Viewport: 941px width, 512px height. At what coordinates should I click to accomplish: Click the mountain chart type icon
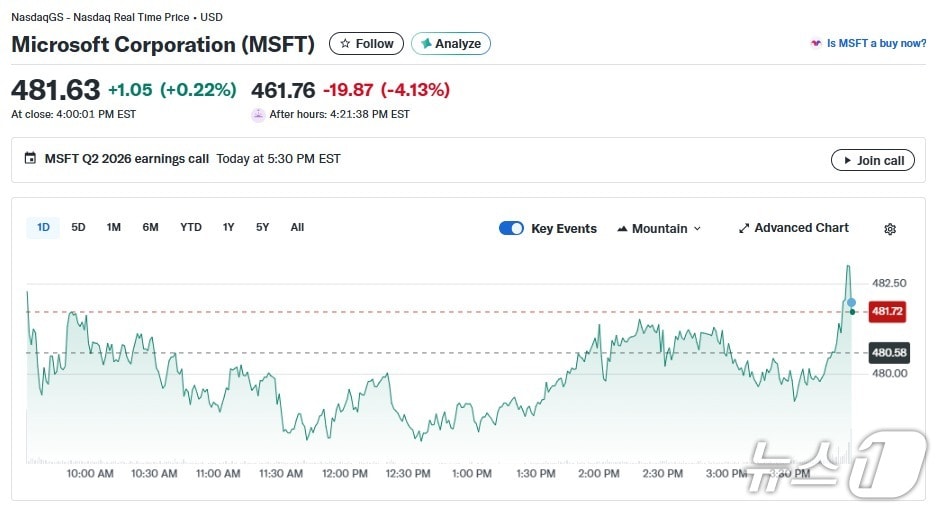pos(622,229)
